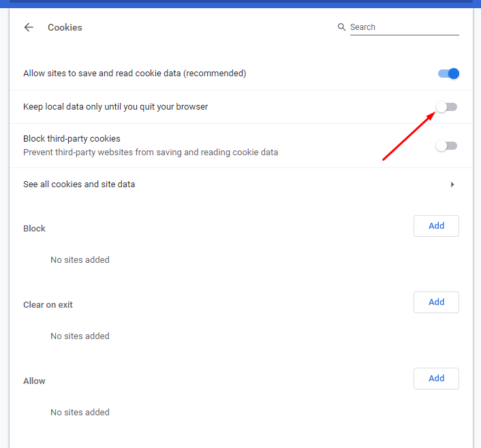Turn on Block third-party cookies switch

pos(447,146)
